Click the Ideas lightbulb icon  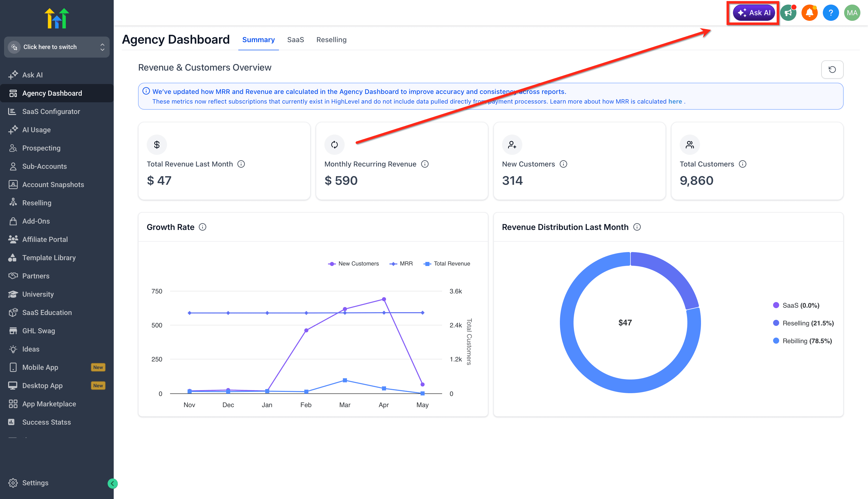tap(13, 349)
